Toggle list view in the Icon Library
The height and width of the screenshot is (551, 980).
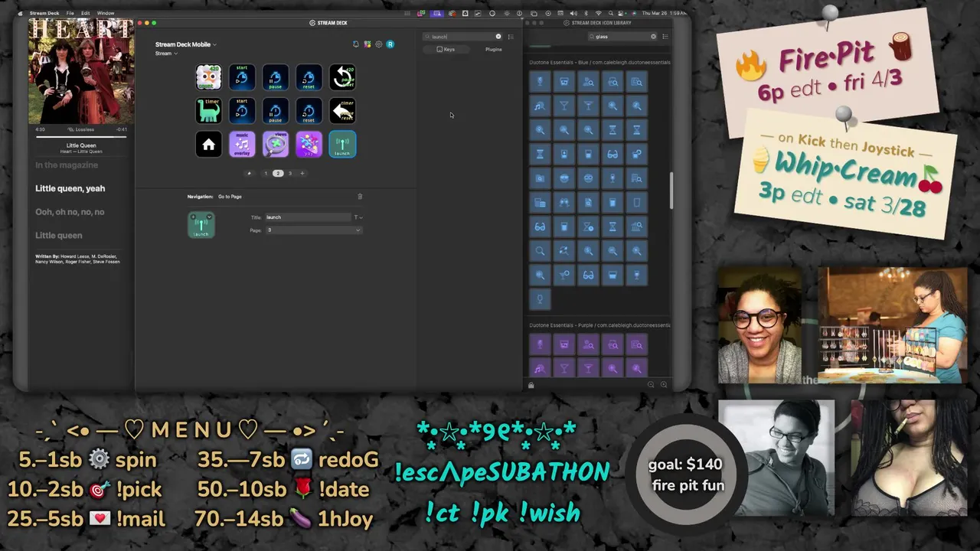pyautogui.click(x=665, y=37)
